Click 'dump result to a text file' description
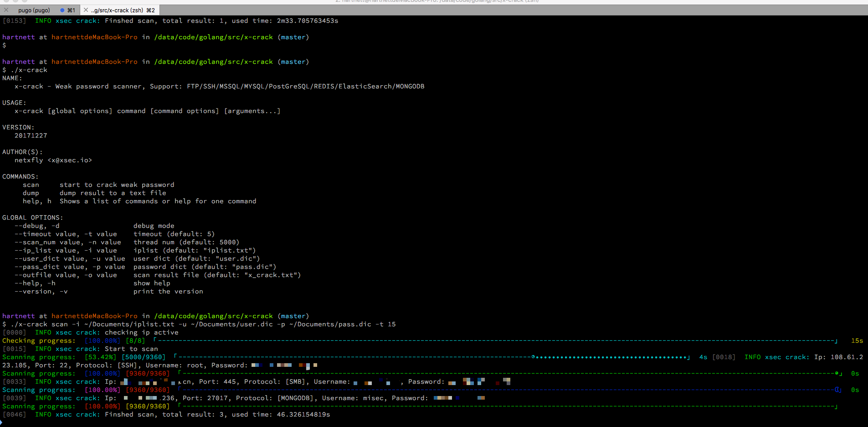Image resolution: width=868 pixels, height=427 pixels. [x=113, y=193]
